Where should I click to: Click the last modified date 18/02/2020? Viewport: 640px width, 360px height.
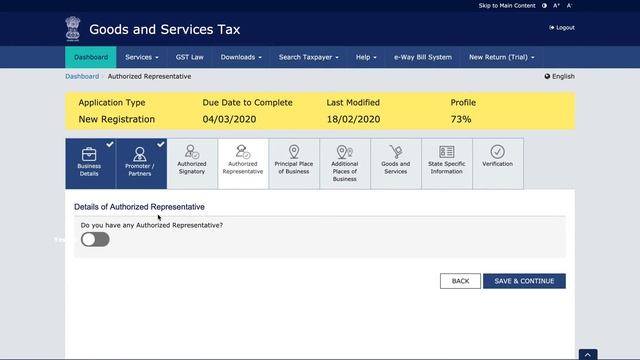pyautogui.click(x=353, y=119)
